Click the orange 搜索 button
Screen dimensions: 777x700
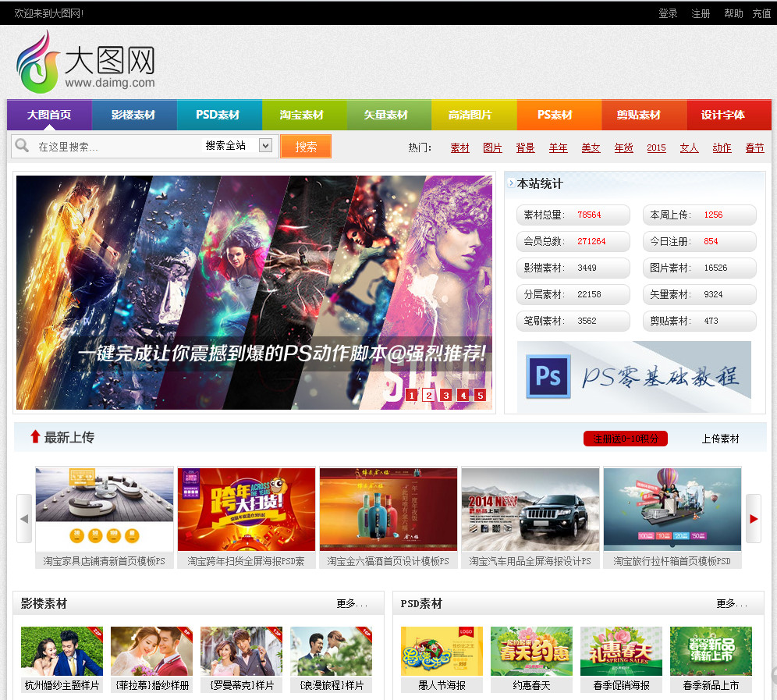tap(306, 146)
